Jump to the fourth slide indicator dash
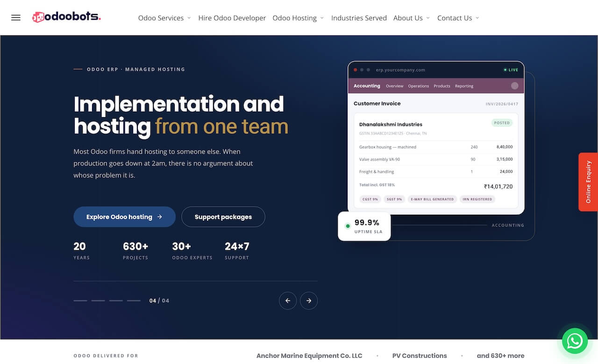This screenshot has height=364, width=598. (134, 301)
